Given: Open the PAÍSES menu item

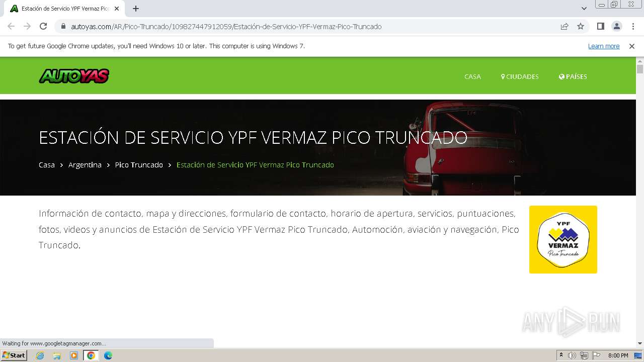Looking at the screenshot, I should tap(573, 76).
